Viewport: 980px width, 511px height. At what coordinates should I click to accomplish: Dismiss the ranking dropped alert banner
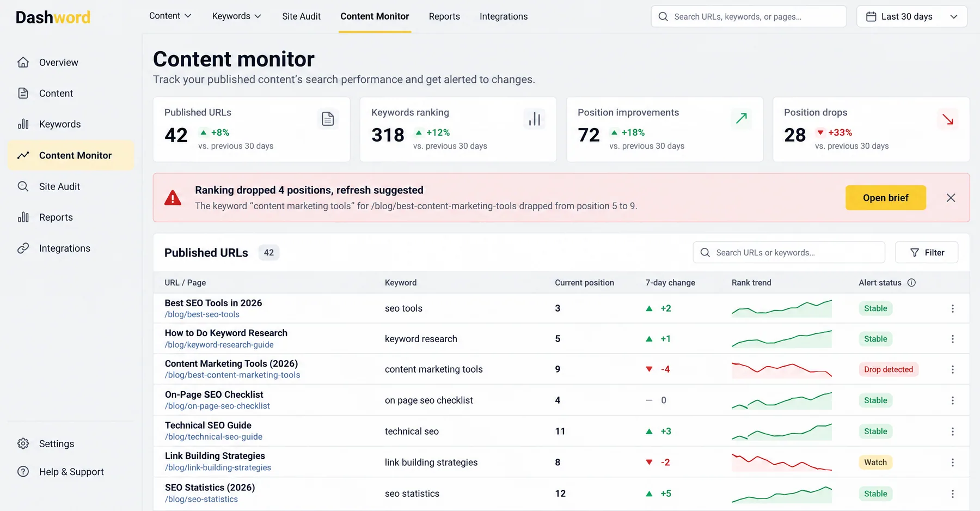coord(951,198)
